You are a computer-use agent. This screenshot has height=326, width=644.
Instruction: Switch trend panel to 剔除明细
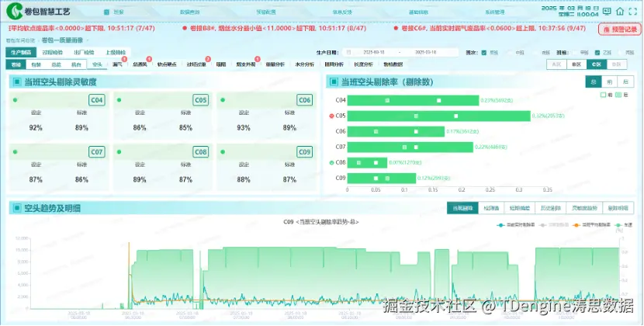(618, 208)
